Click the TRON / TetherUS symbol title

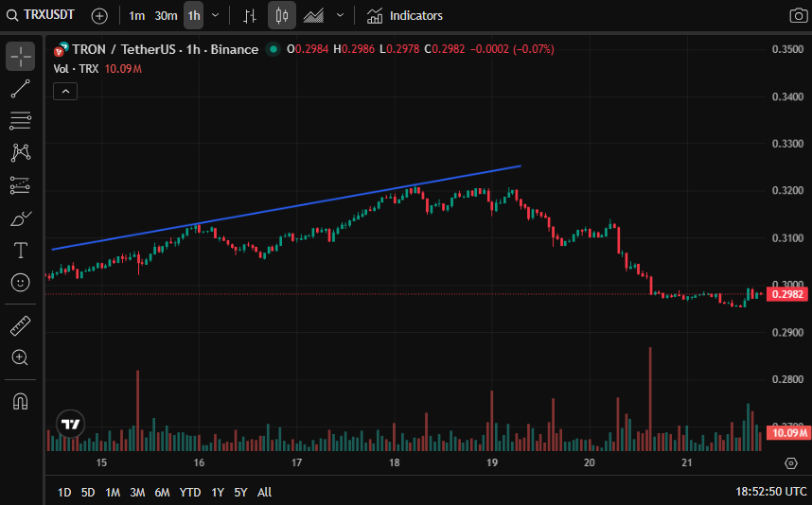(x=166, y=49)
